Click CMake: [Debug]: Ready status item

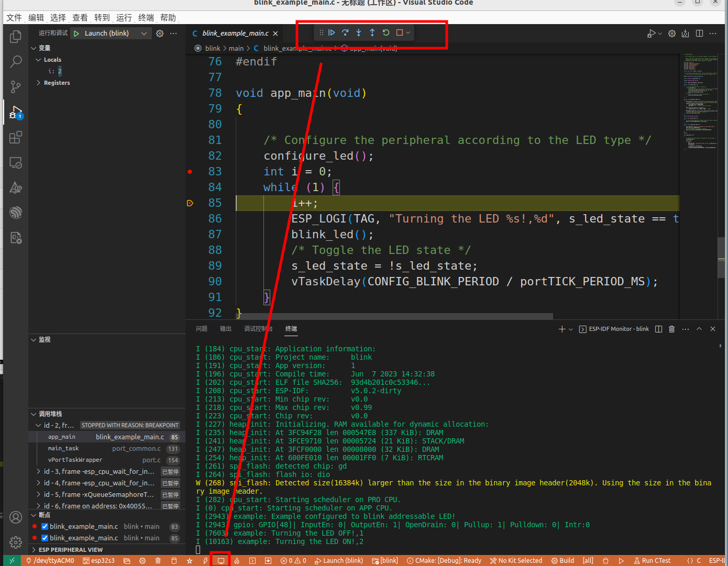tap(444, 560)
